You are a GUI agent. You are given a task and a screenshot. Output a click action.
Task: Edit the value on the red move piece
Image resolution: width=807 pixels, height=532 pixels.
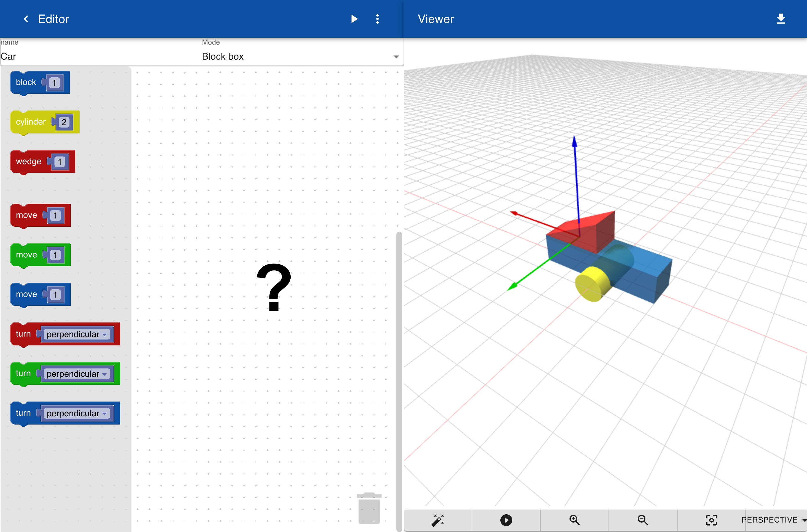coord(55,216)
